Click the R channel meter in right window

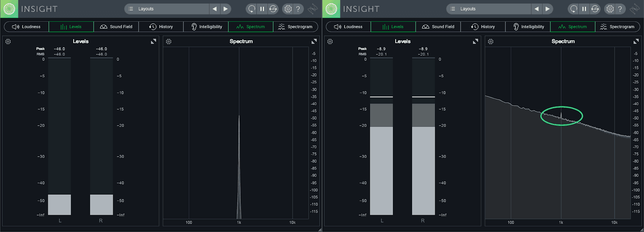point(423,137)
